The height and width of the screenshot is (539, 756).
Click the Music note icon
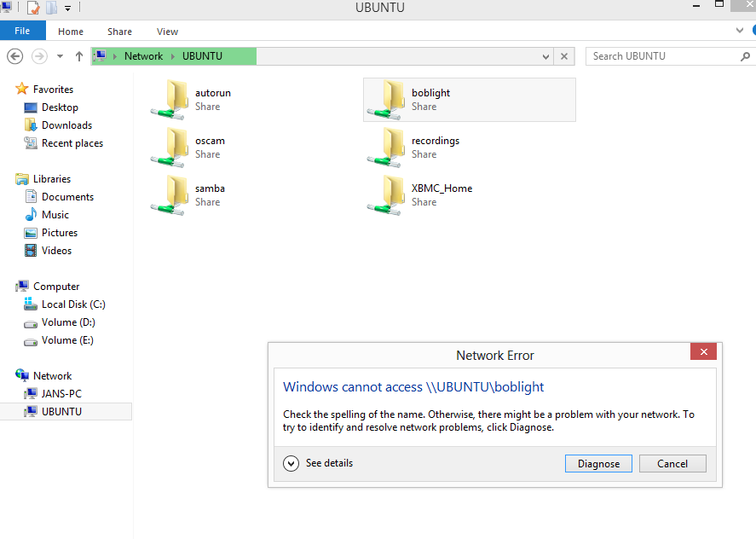[x=31, y=214]
